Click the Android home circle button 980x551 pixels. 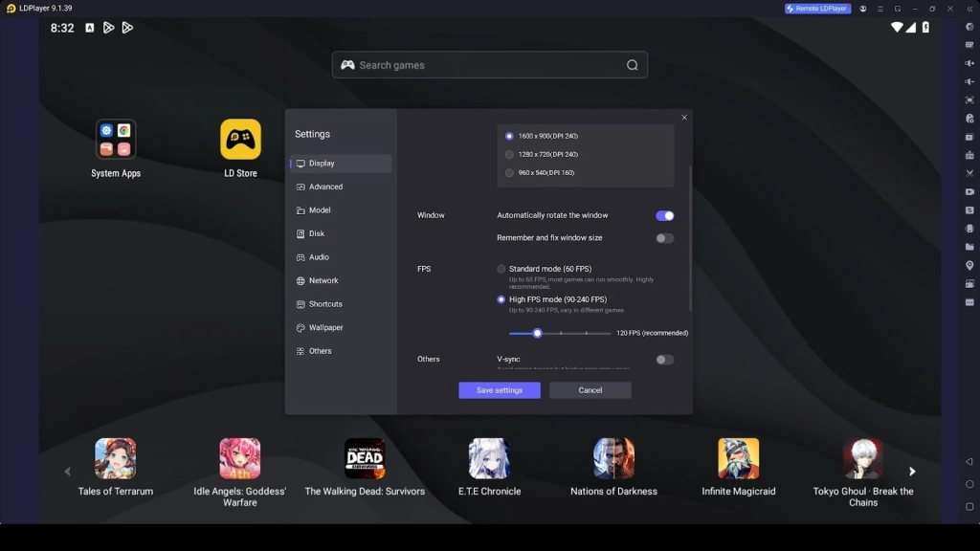pyautogui.click(x=969, y=484)
